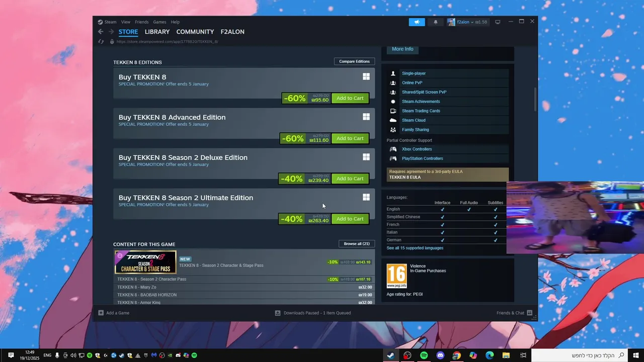The image size is (644, 362).
Task: Open the Friends & Chat icon
Action: coord(529,313)
